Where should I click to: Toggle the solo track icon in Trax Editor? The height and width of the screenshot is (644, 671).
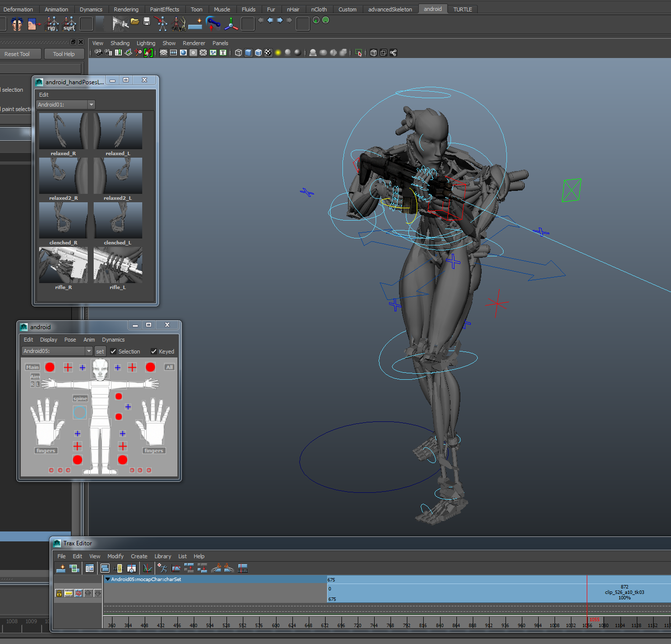pos(69,593)
